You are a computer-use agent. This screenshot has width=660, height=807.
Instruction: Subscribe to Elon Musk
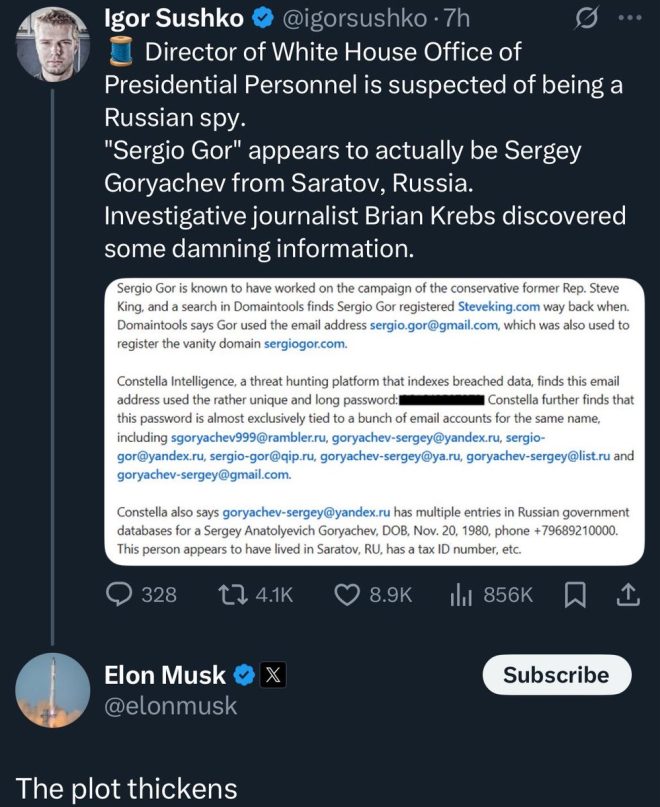(x=557, y=675)
